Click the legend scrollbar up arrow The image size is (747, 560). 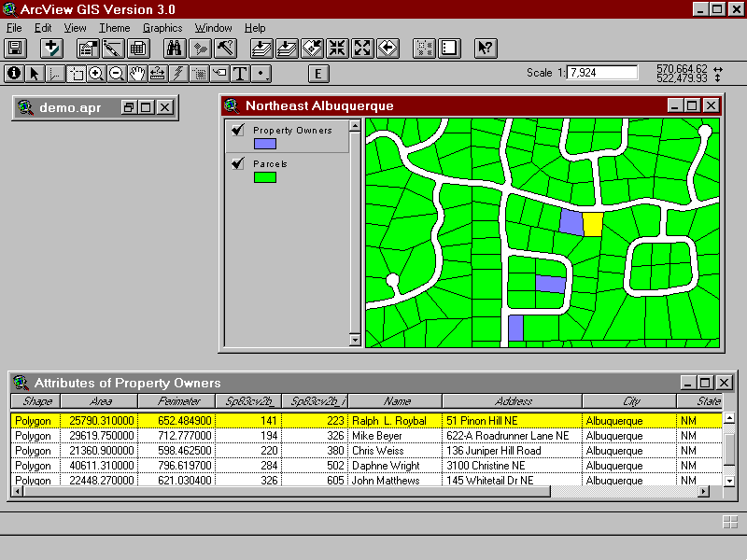355,126
